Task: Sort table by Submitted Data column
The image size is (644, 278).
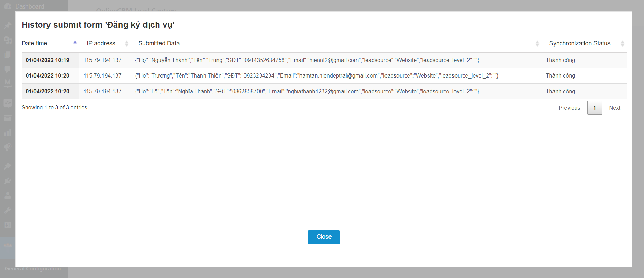Action: pyautogui.click(x=336, y=43)
